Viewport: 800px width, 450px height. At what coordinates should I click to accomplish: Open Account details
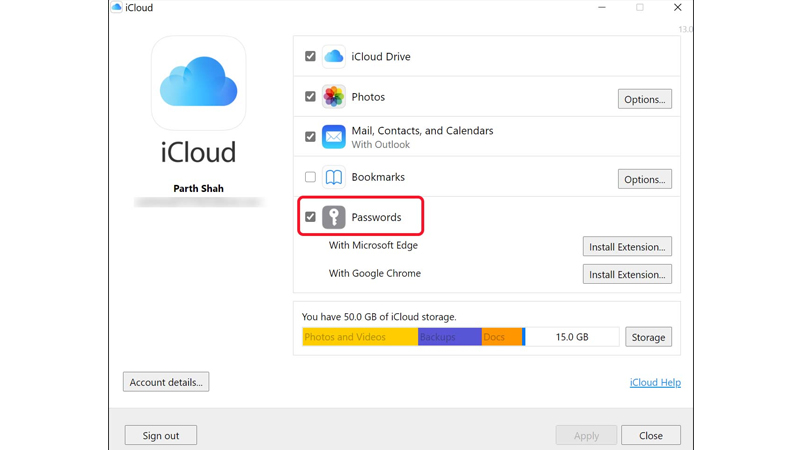pyautogui.click(x=166, y=382)
